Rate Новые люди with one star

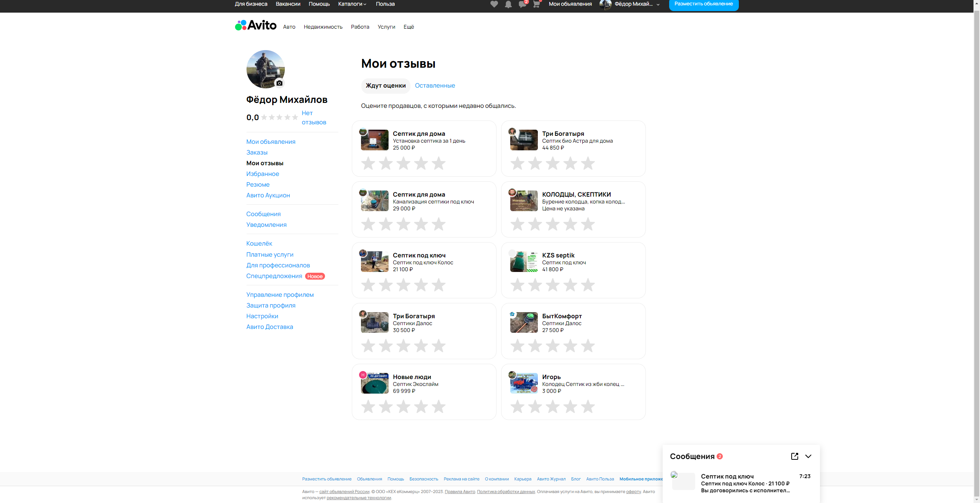368,406
